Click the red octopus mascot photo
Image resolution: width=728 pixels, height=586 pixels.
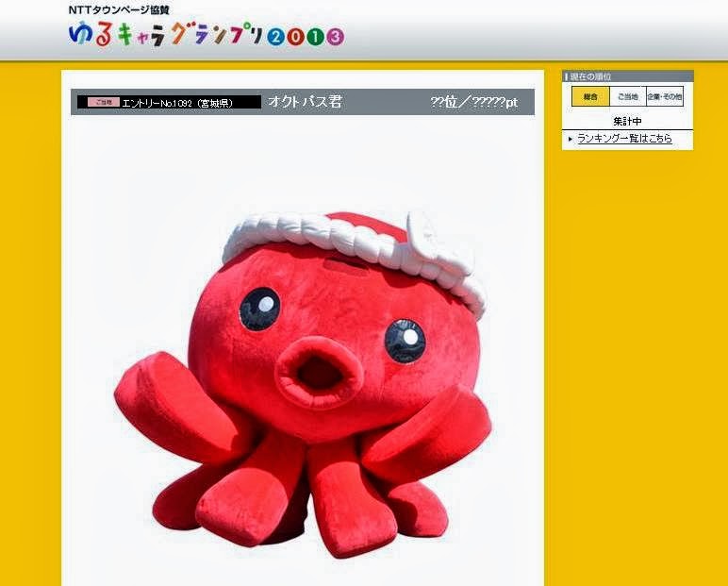(302, 383)
